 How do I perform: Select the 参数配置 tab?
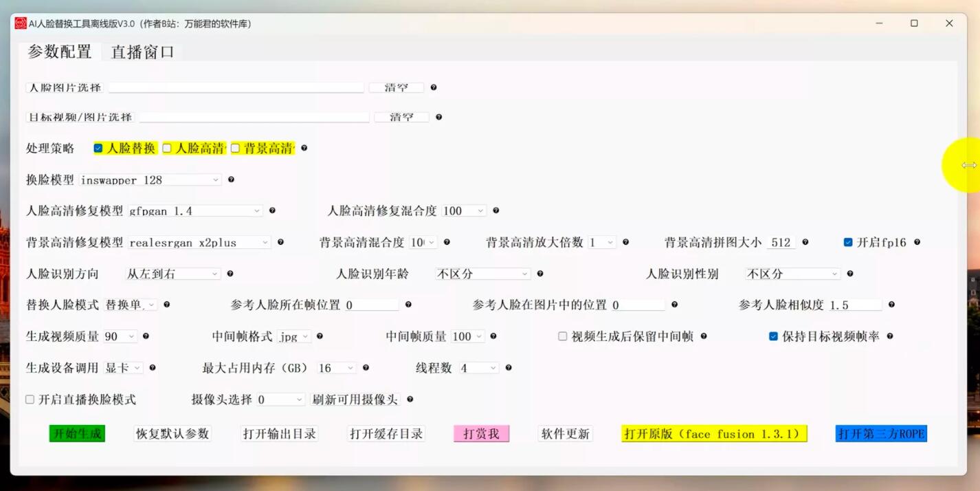point(60,52)
